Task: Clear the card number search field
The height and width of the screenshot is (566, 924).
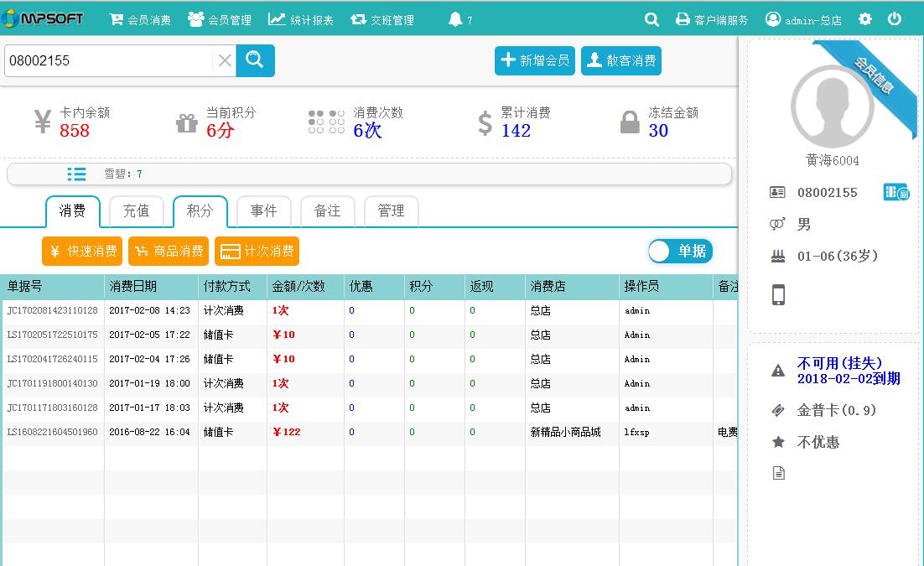Action: (x=225, y=60)
